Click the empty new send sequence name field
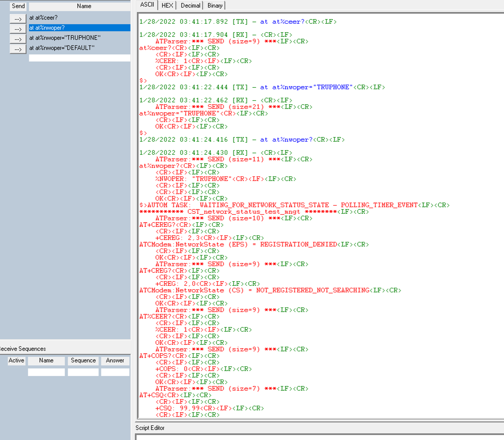 79,58
